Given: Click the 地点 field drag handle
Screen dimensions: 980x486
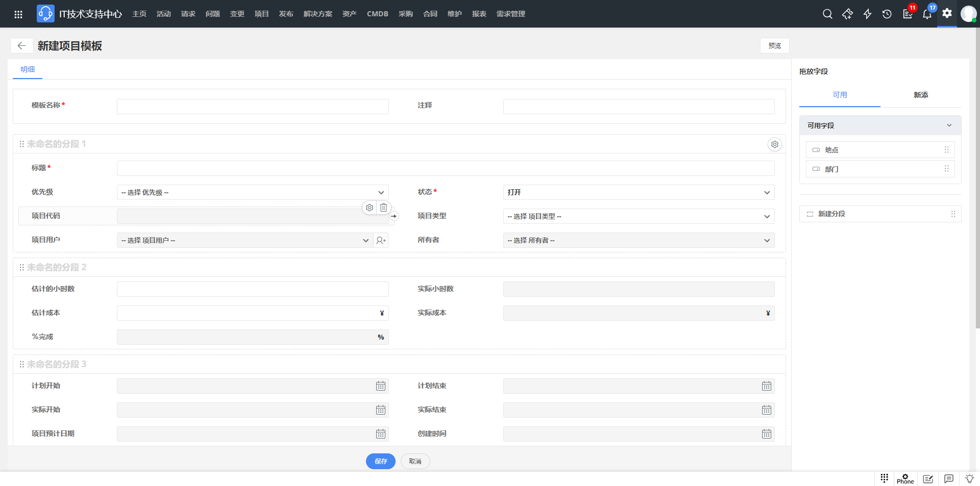Looking at the screenshot, I should pyautogui.click(x=946, y=150).
